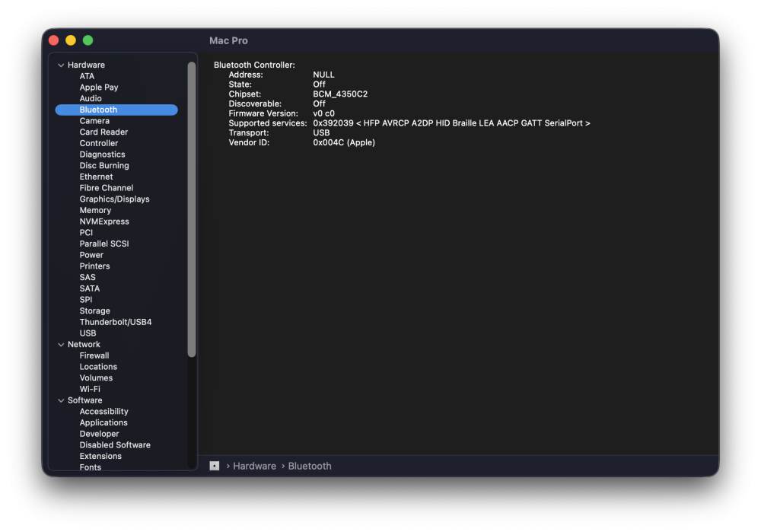761x532 pixels.
Task: Select Graphics/Displays in the sidebar
Action: tap(115, 199)
